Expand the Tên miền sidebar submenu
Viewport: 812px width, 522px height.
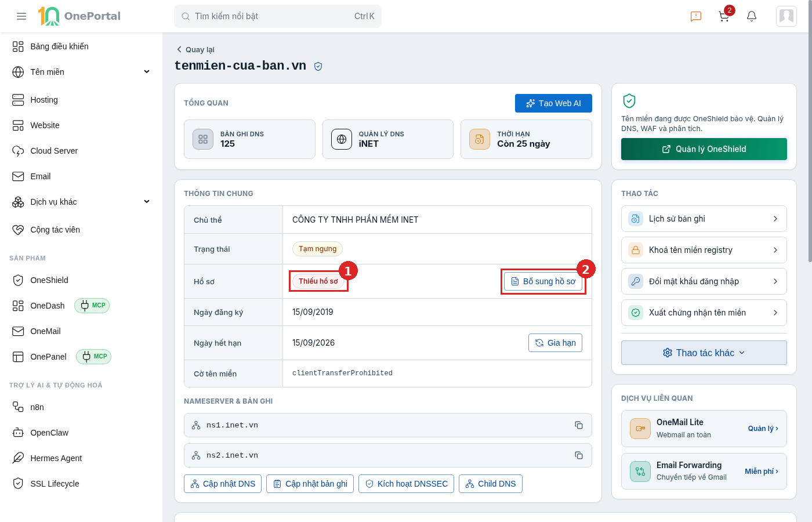(147, 72)
